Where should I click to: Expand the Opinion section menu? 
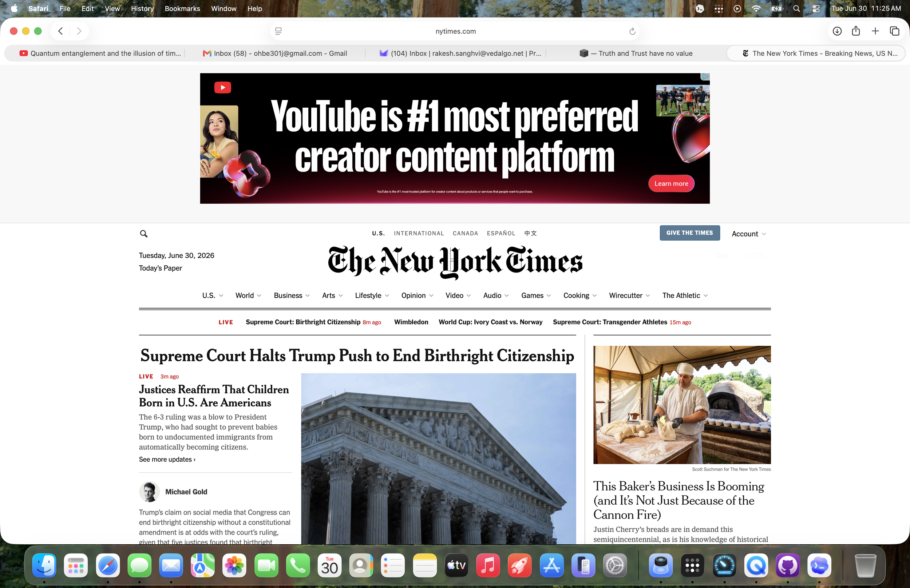click(x=417, y=295)
